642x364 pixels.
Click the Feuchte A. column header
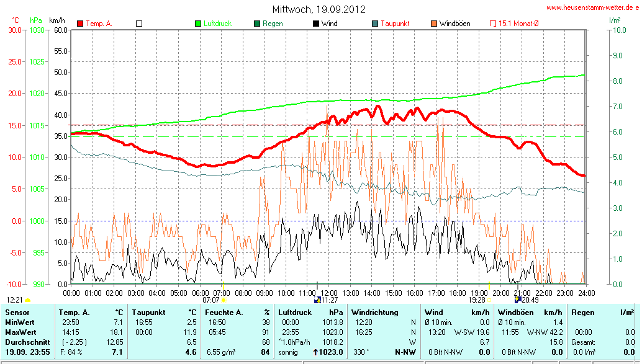point(222,313)
